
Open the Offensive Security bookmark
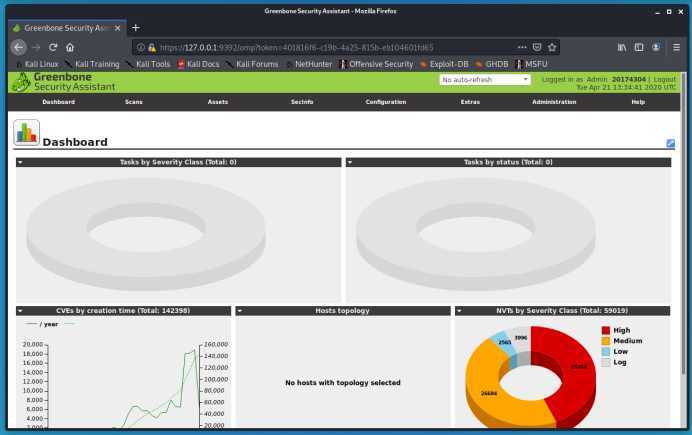[x=376, y=64]
